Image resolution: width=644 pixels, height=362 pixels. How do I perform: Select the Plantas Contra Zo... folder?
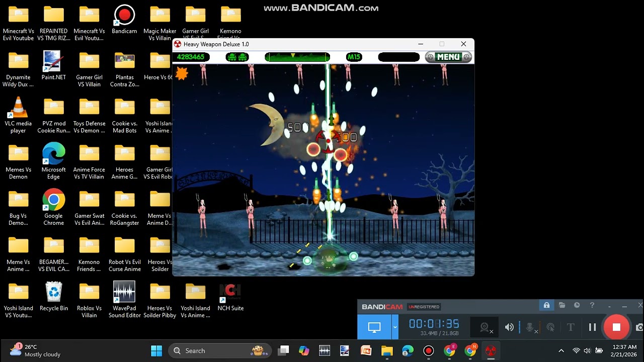pyautogui.click(x=124, y=69)
